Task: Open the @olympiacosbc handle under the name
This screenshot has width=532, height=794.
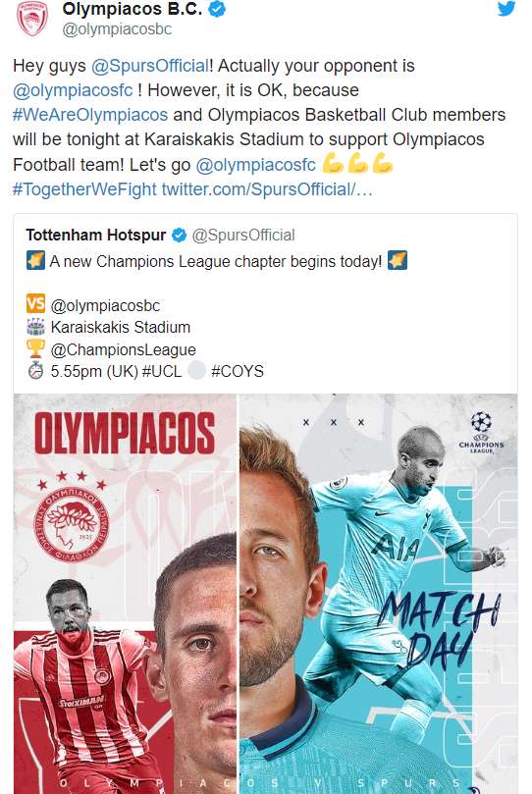Action: pos(117,29)
